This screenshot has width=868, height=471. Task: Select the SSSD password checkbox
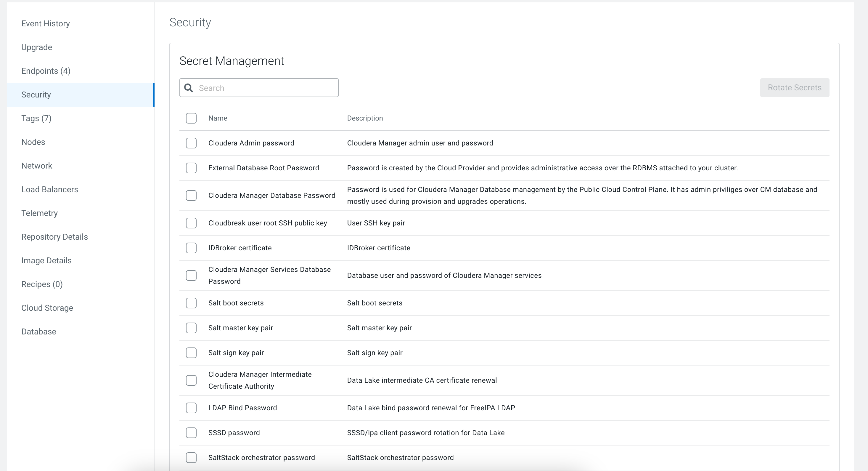tap(191, 432)
